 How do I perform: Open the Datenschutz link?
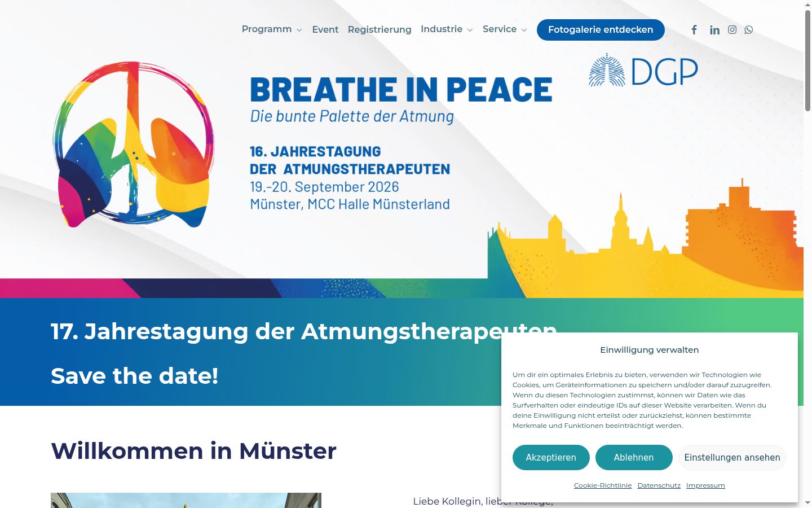click(659, 485)
